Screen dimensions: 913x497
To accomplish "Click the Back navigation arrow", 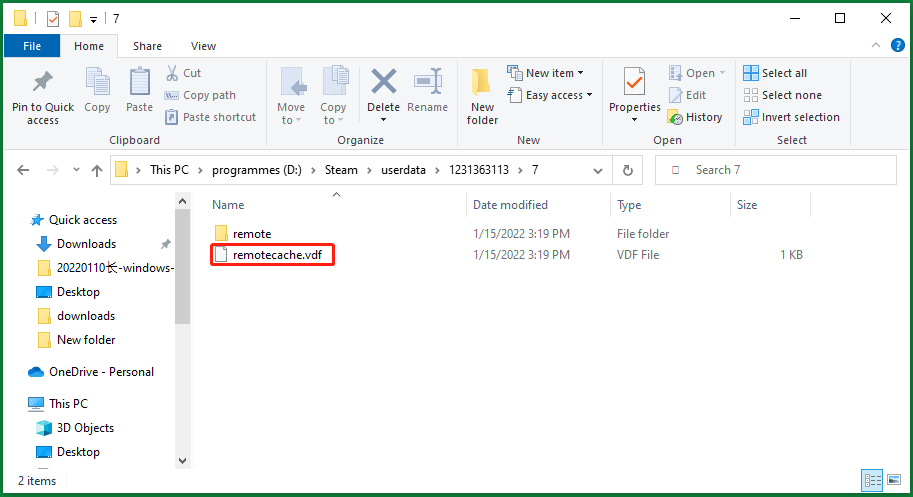I will (23, 170).
